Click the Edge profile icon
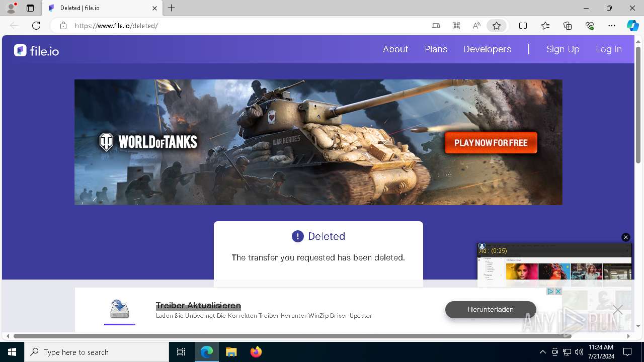 [x=11, y=8]
